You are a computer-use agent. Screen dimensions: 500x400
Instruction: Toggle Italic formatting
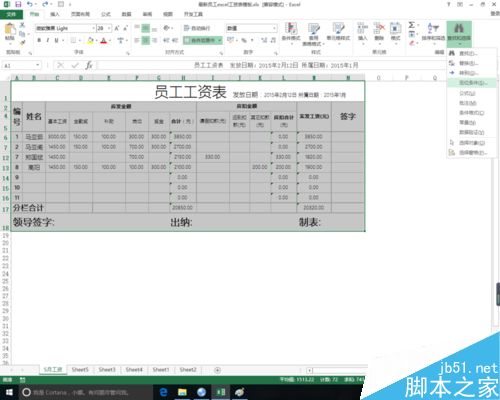[48, 40]
